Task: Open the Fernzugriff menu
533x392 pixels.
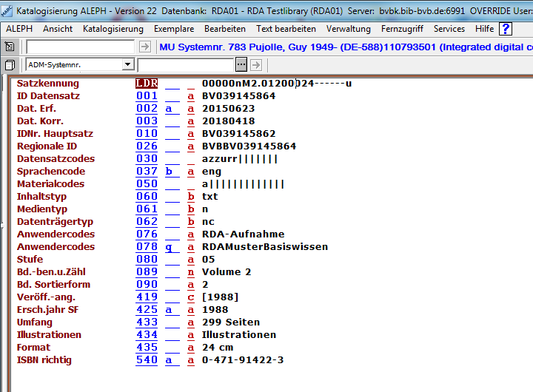Action: coord(402,29)
